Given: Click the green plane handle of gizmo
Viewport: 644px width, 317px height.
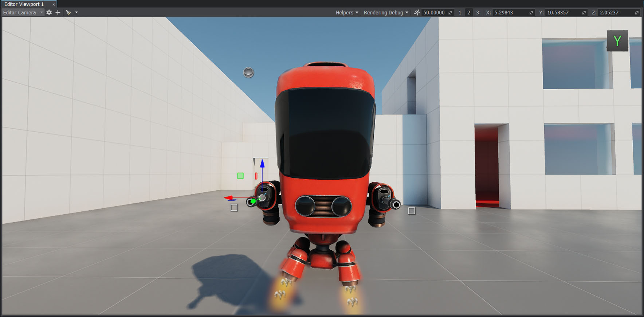Looking at the screenshot, I should point(240,176).
